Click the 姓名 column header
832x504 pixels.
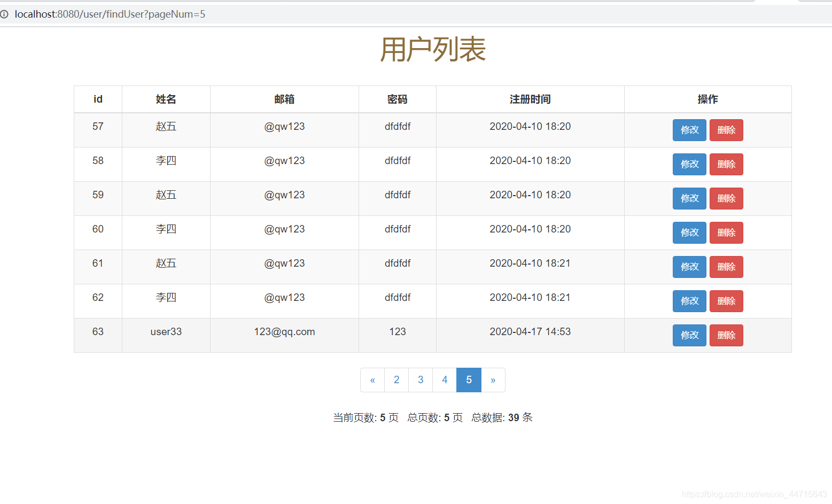click(x=166, y=99)
